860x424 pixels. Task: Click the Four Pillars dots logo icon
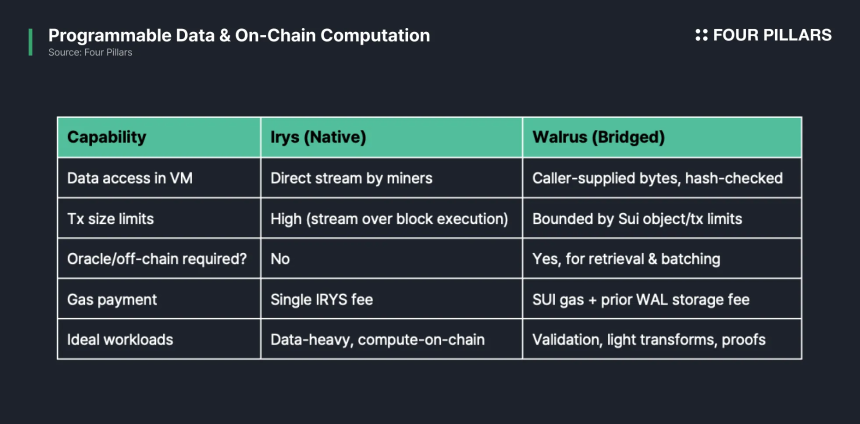[701, 36]
